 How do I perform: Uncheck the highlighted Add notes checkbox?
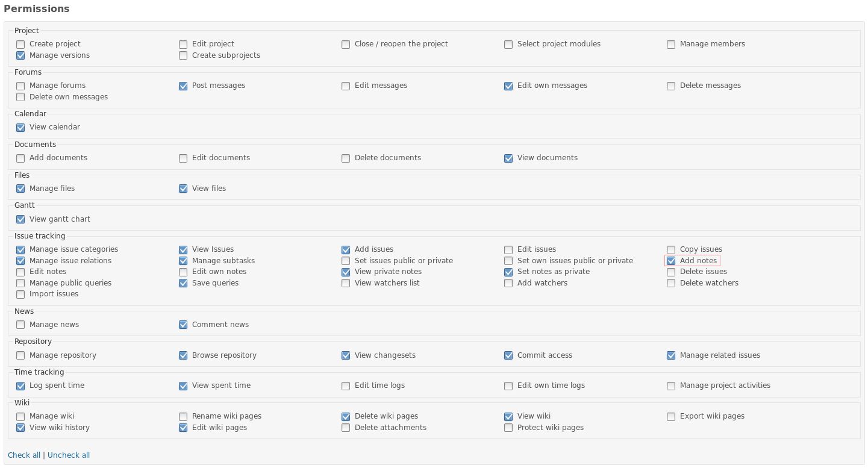click(x=671, y=261)
